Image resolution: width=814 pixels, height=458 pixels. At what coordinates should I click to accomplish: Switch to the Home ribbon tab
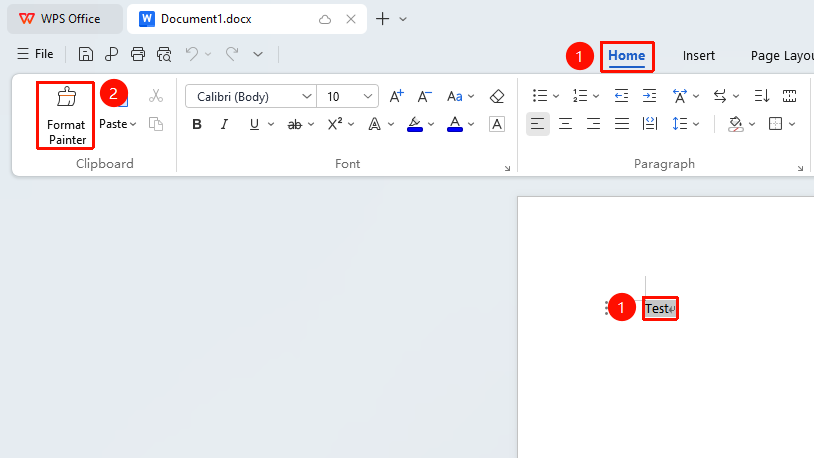coord(627,56)
